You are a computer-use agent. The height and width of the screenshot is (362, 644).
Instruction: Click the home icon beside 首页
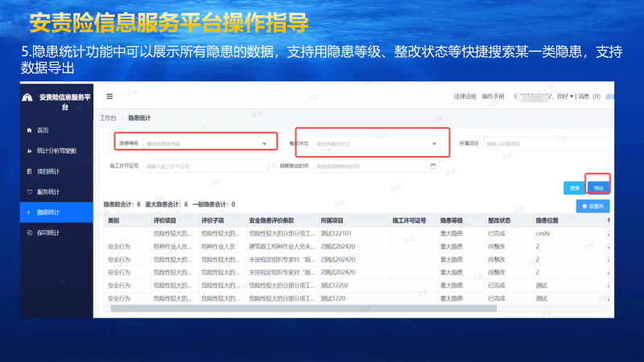29,130
